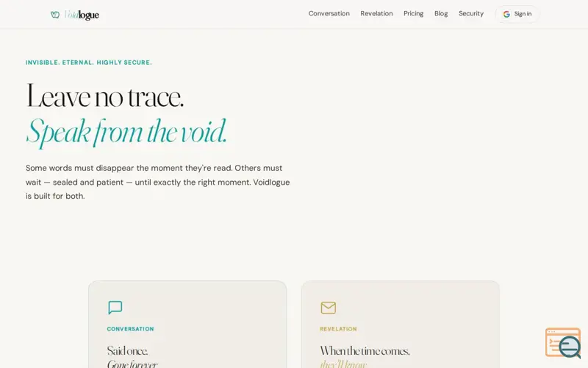Open the Security nav link

[471, 13]
